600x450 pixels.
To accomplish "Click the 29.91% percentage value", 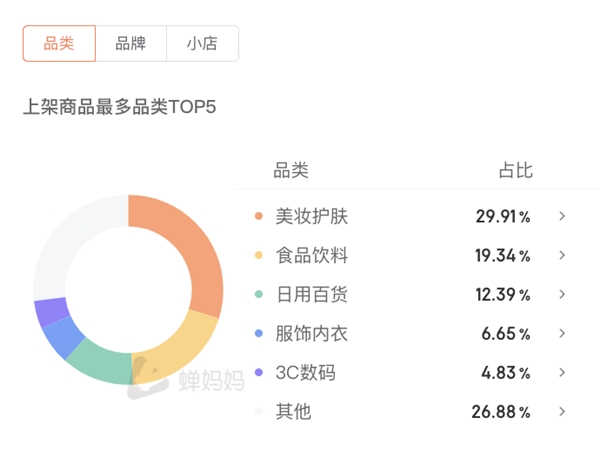I will point(503,217).
